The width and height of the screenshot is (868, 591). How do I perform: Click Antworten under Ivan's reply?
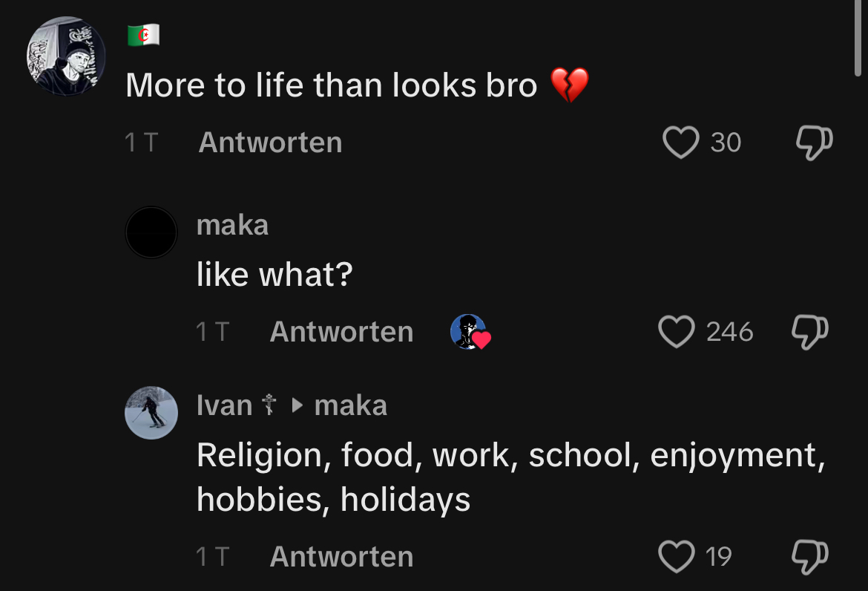341,557
